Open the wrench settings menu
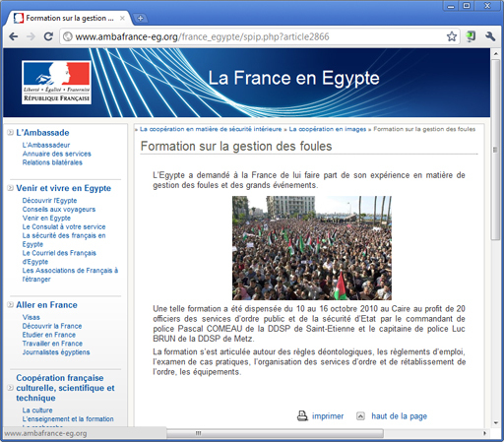504x442 pixels. (490, 36)
